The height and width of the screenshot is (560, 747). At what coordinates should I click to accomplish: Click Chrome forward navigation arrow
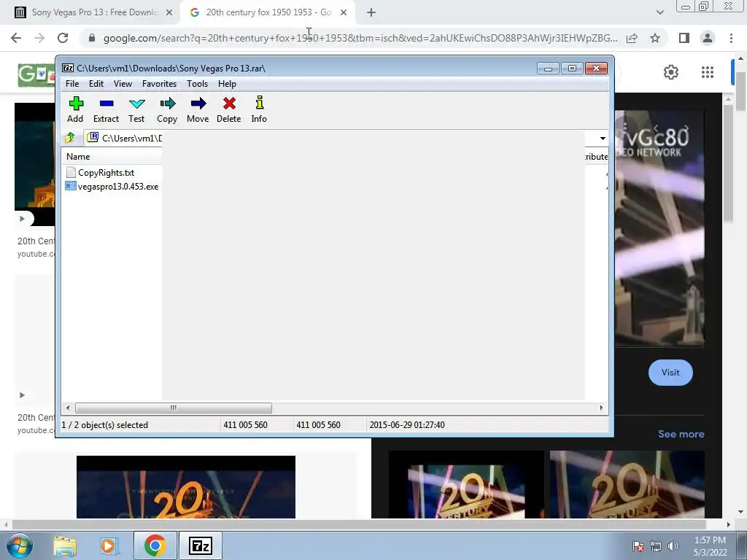[x=39, y=38]
